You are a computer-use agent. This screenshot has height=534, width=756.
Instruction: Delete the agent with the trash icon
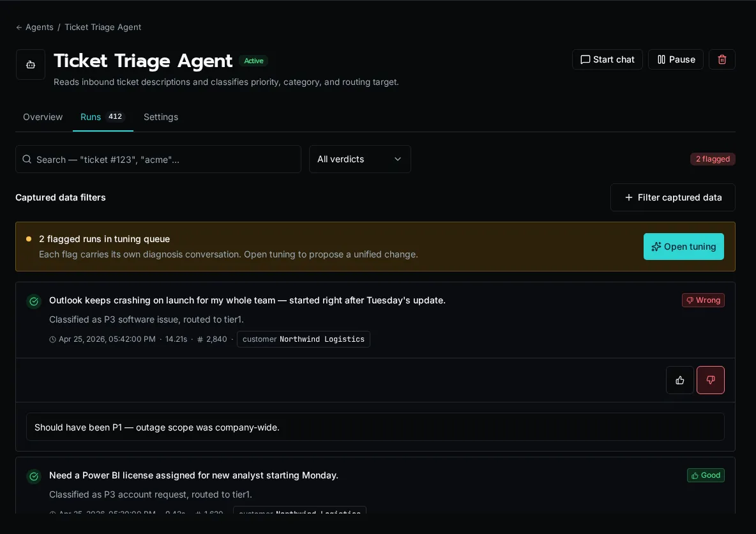click(722, 59)
